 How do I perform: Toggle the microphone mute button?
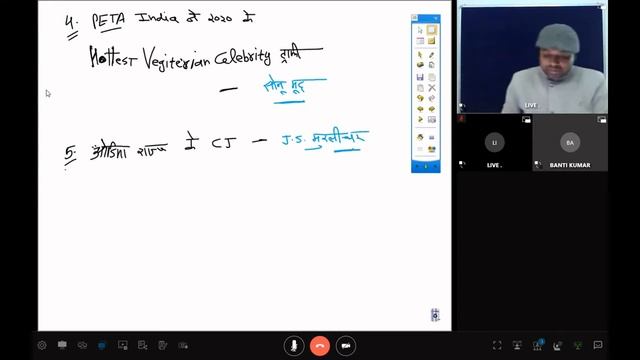[x=294, y=346]
